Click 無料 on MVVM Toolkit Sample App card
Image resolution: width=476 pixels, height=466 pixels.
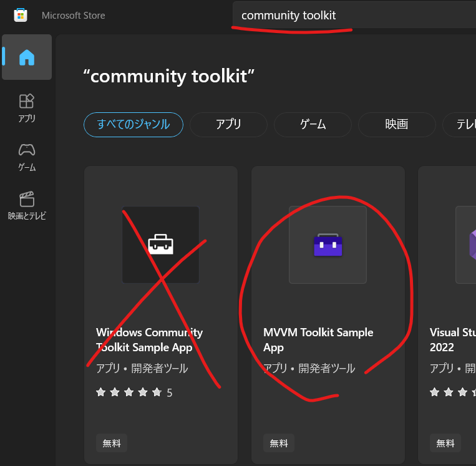(279, 444)
